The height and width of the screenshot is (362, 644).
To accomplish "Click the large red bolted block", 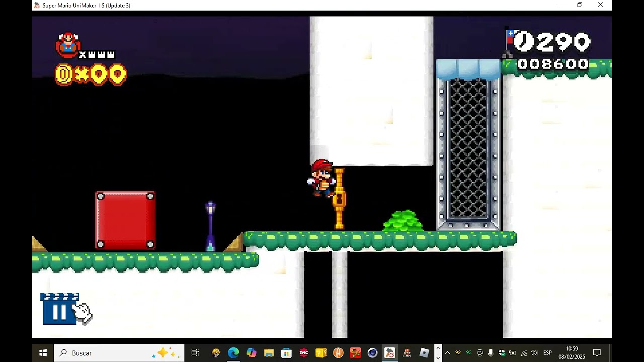I will [125, 220].
